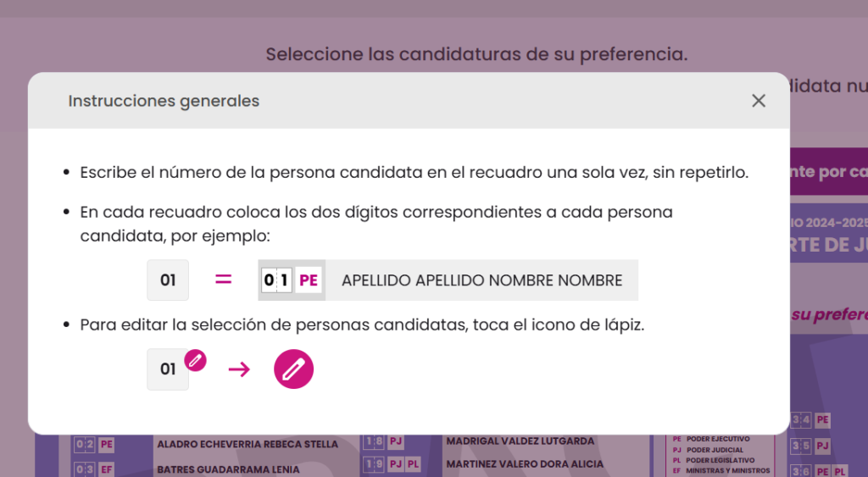Click the pink equals sign
The height and width of the screenshot is (477, 868).
coord(223,280)
